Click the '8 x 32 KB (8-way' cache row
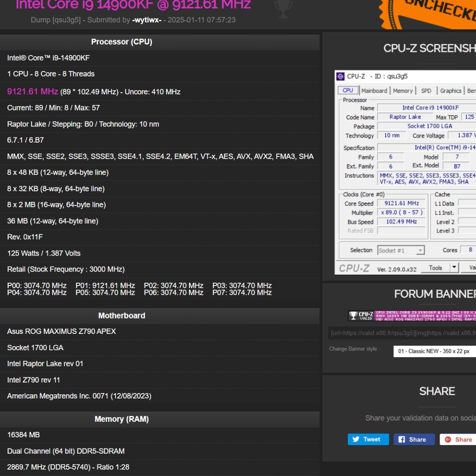476x476 pixels. 160,189
